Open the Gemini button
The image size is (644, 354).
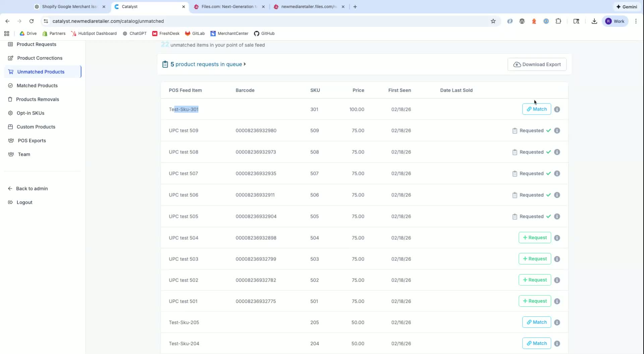click(x=627, y=7)
